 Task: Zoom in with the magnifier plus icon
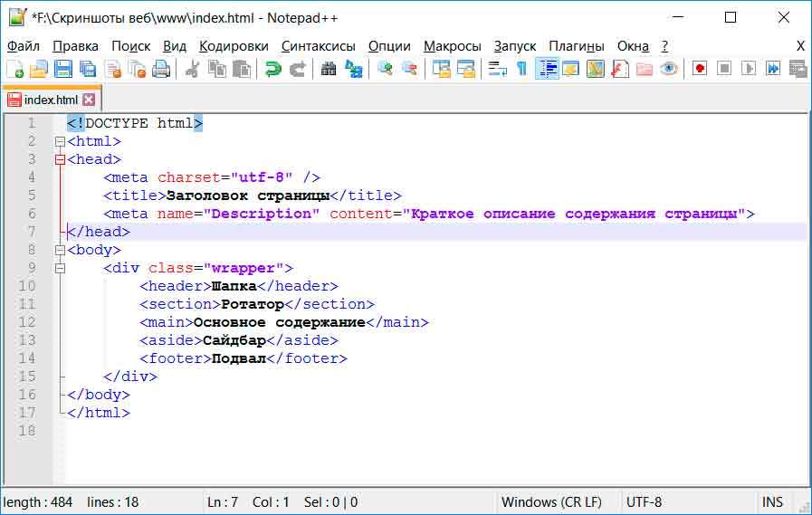click(x=385, y=69)
